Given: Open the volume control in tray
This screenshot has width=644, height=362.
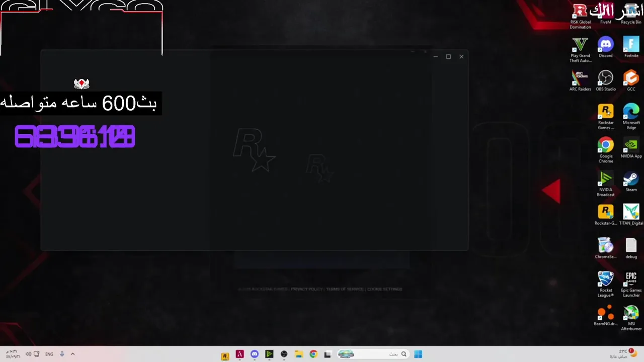Looking at the screenshot, I should click(28, 354).
